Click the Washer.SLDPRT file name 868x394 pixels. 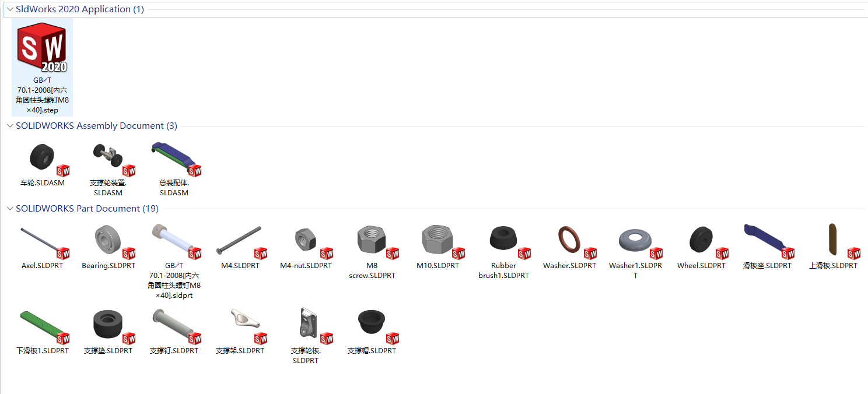(570, 266)
